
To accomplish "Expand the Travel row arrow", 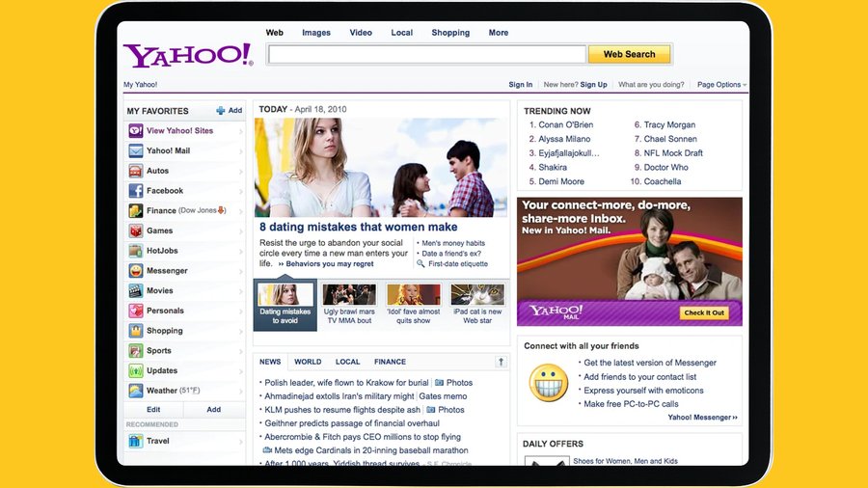I will click(x=241, y=442).
